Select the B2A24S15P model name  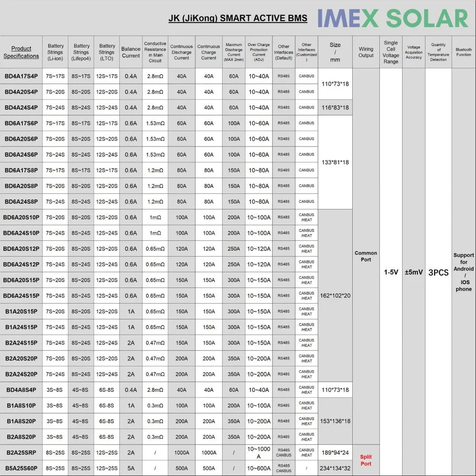pyautogui.click(x=21, y=343)
